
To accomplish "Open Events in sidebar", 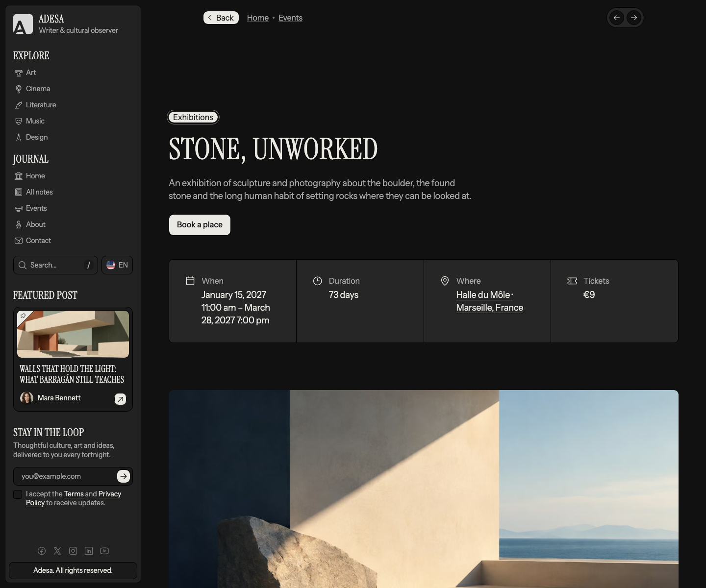I will pyautogui.click(x=31, y=208).
